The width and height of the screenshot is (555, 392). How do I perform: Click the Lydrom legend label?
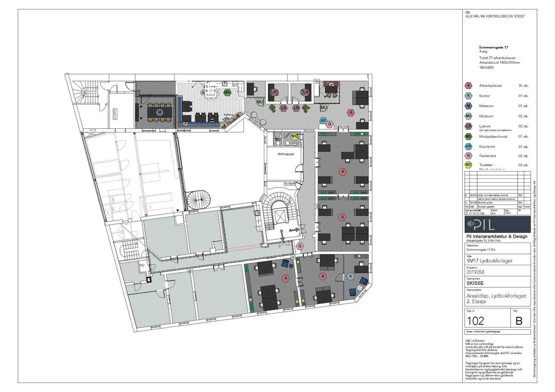[485, 126]
